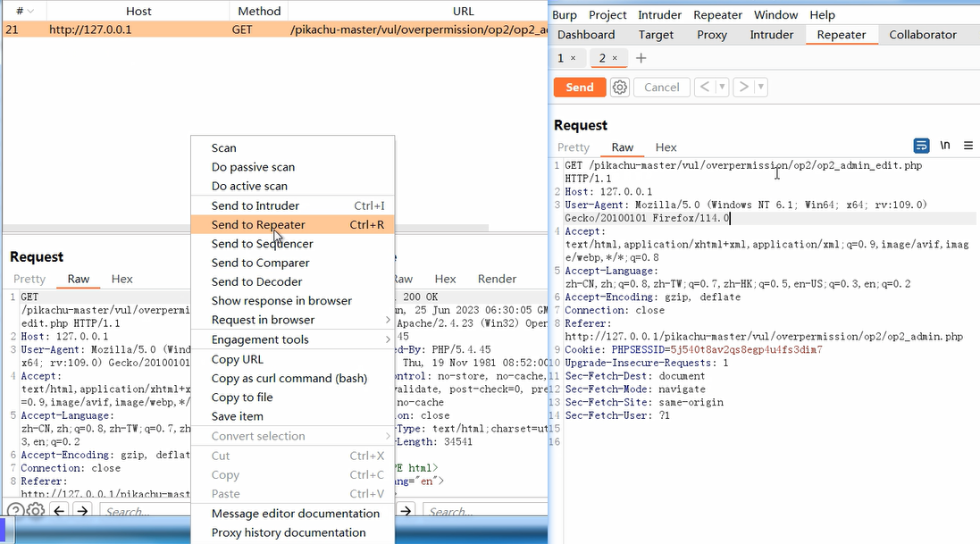Open Render tab in Proxy response
This screenshot has width=980, height=544.
(x=497, y=279)
